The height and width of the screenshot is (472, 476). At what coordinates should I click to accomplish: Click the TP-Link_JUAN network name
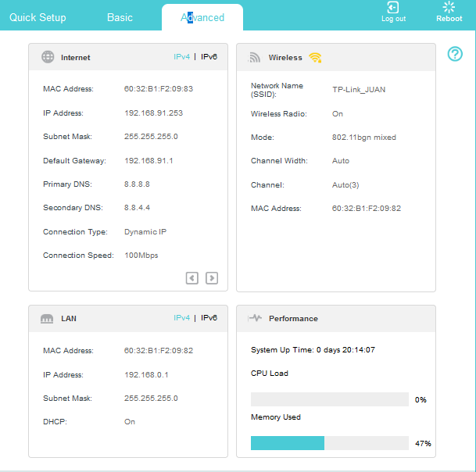pos(358,90)
